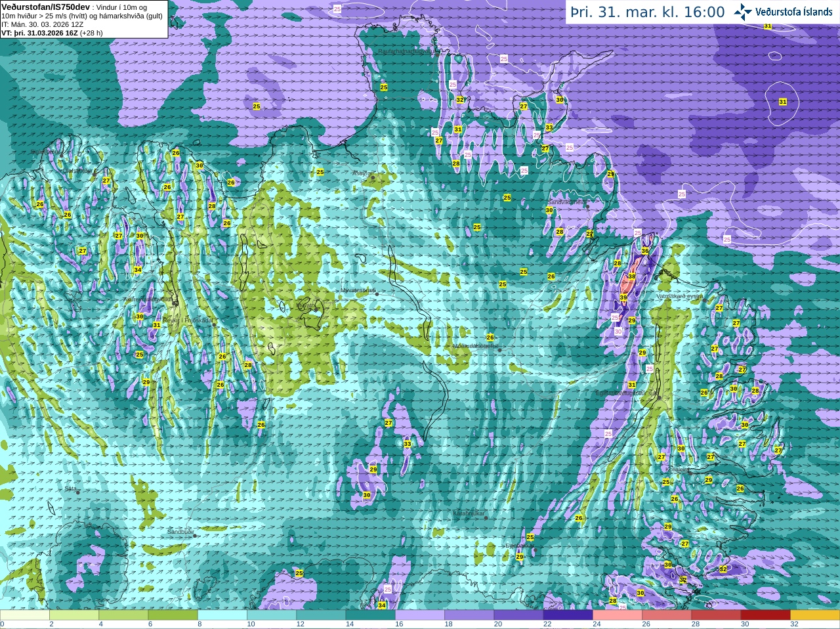Click the forecast time 'Þri. 31. mar. kl. 16:00'
Viewport: 840px width, 629px height.
pyautogui.click(x=648, y=12)
